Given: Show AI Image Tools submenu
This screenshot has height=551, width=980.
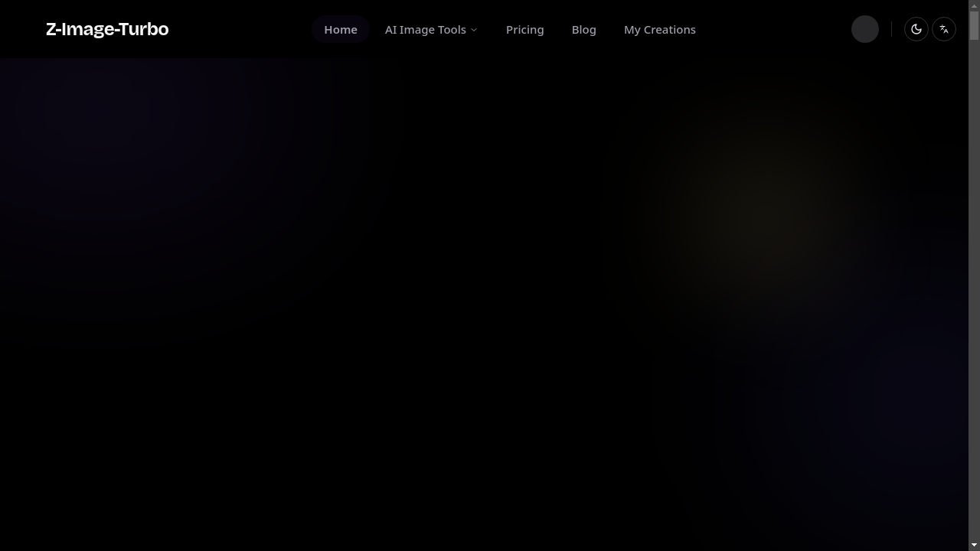Looking at the screenshot, I should 431,30.
